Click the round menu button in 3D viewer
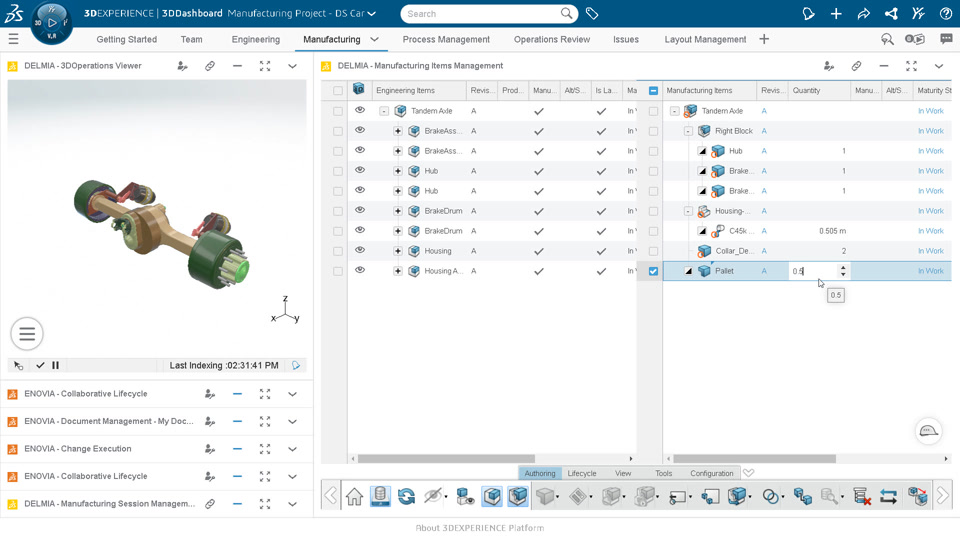 pyautogui.click(x=27, y=334)
